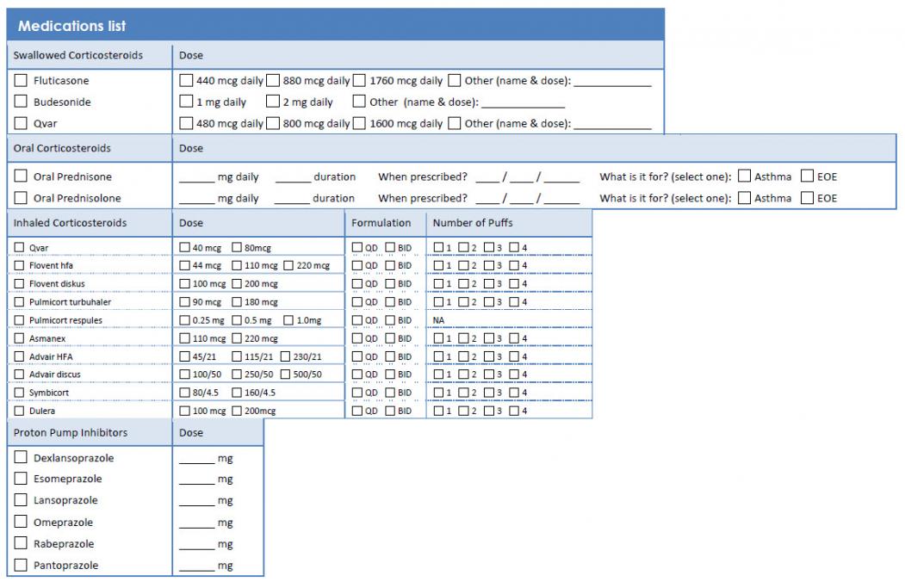Tick Other checkbox in Fluticasone row

455,80
